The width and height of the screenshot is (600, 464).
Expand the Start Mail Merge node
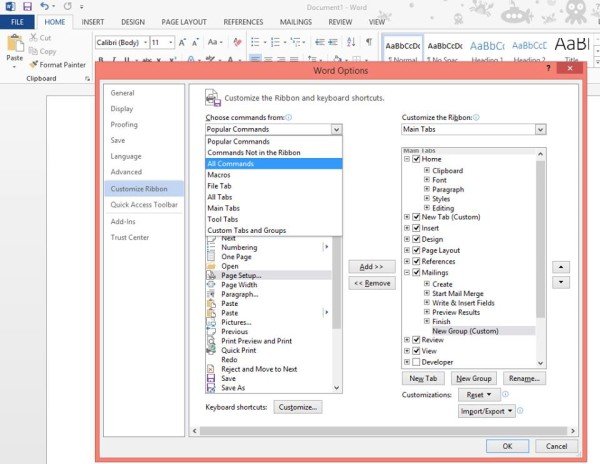[427, 293]
